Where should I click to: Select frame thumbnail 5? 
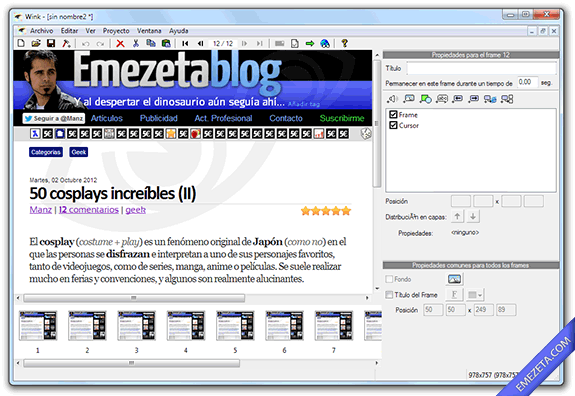pyautogui.click(x=235, y=326)
